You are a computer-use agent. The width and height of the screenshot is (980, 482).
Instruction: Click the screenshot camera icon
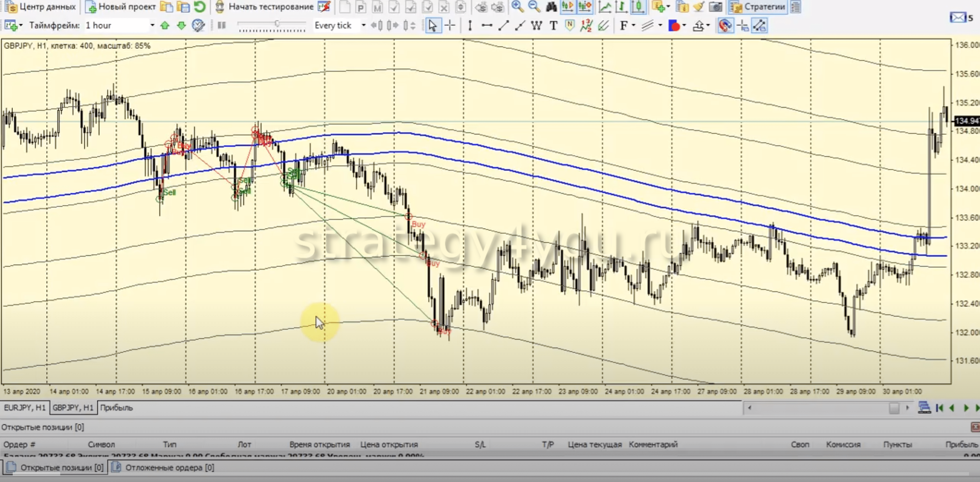click(715, 6)
